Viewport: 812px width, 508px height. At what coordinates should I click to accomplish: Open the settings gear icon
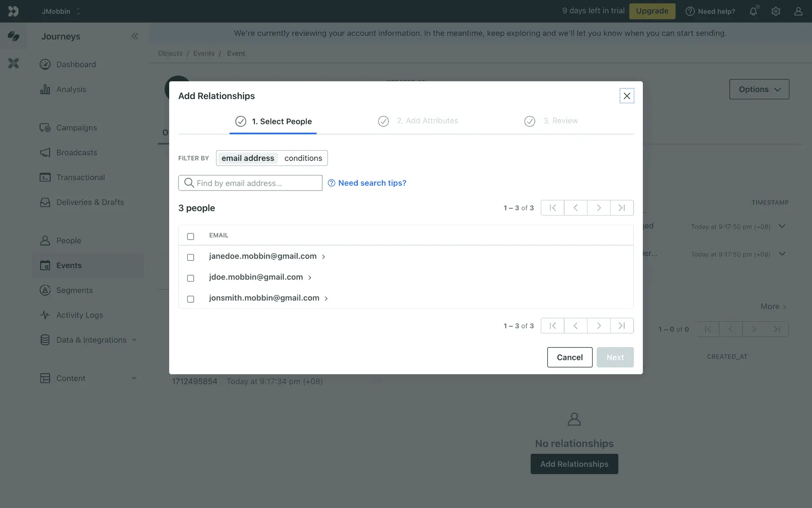tap(776, 11)
